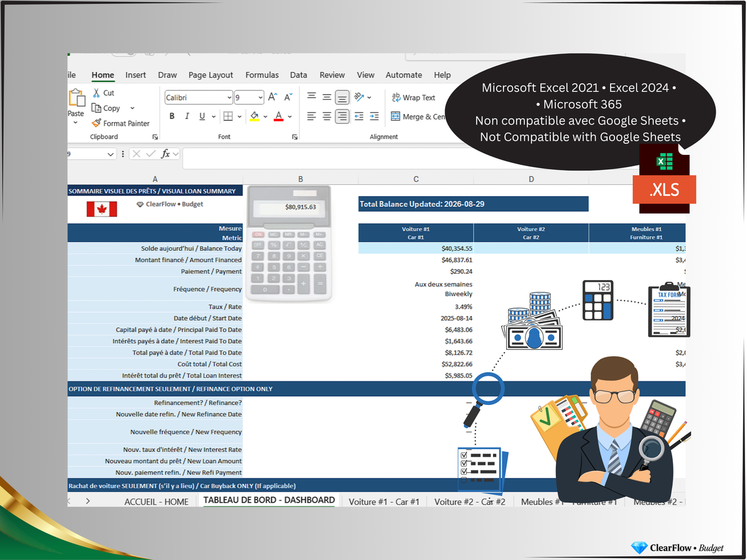Switch to the Formulas tab
Image resolution: width=747 pixels, height=560 pixels.
[x=262, y=75]
